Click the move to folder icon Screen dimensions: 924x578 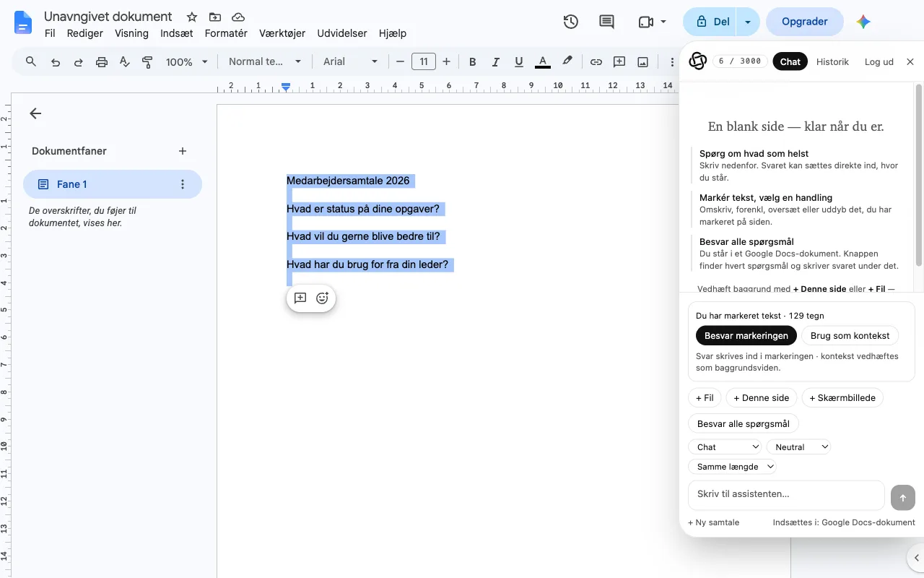[x=214, y=17]
